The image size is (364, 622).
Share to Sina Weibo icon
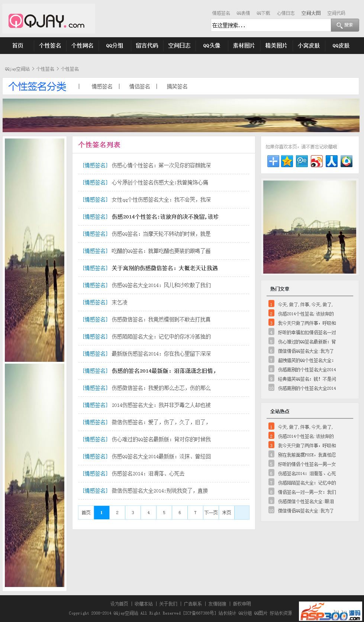tap(316, 161)
